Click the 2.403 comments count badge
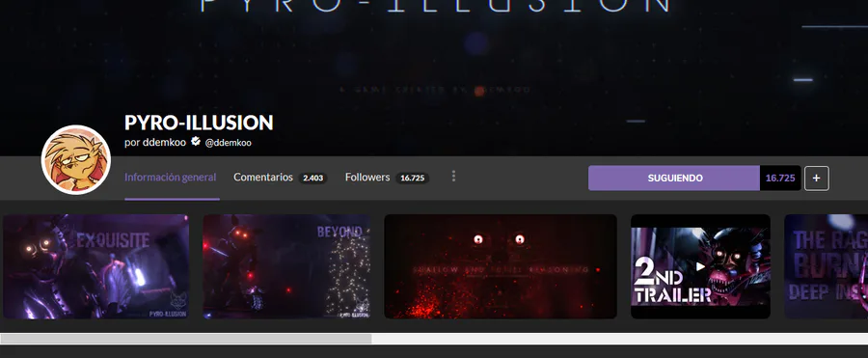This screenshot has height=358, width=868. pyautogui.click(x=312, y=178)
